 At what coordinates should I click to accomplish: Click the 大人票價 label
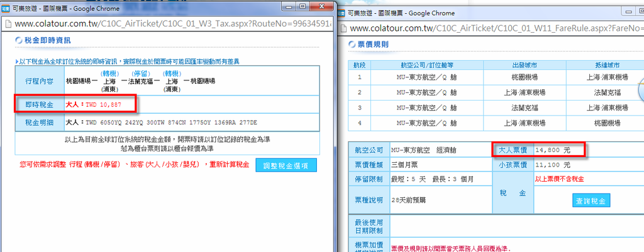(x=512, y=150)
